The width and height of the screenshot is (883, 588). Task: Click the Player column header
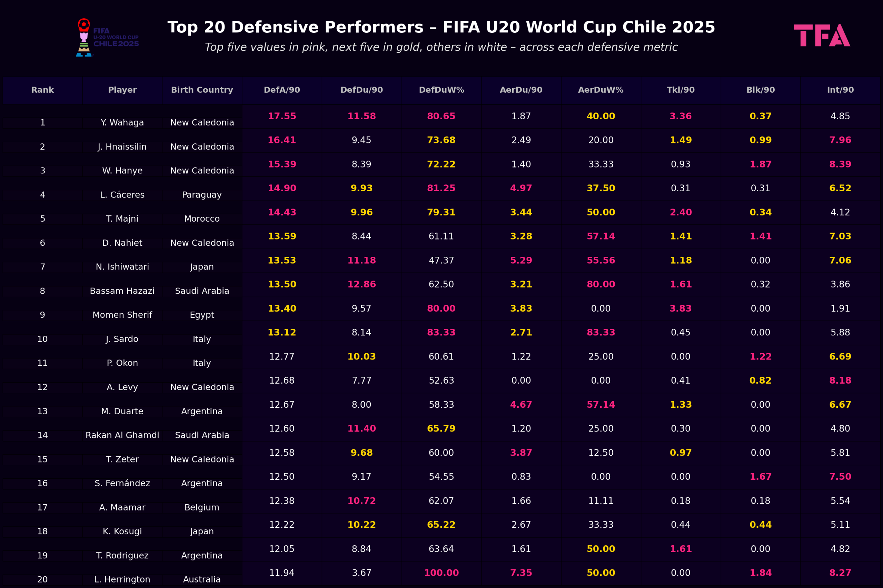(122, 90)
